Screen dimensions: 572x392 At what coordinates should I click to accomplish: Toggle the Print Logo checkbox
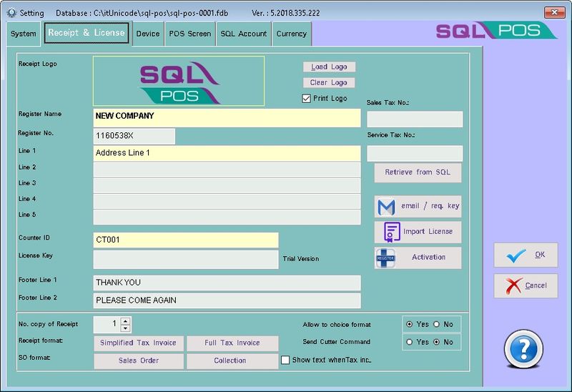click(307, 99)
